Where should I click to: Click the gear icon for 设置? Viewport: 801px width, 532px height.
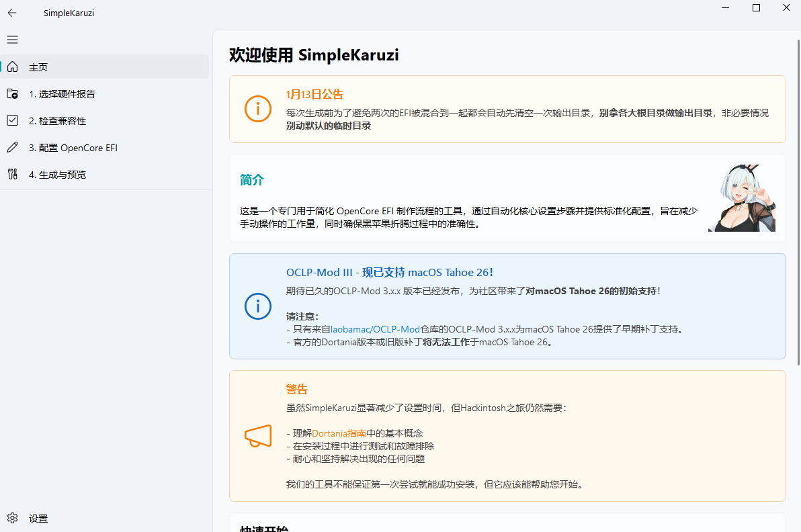[x=12, y=518]
